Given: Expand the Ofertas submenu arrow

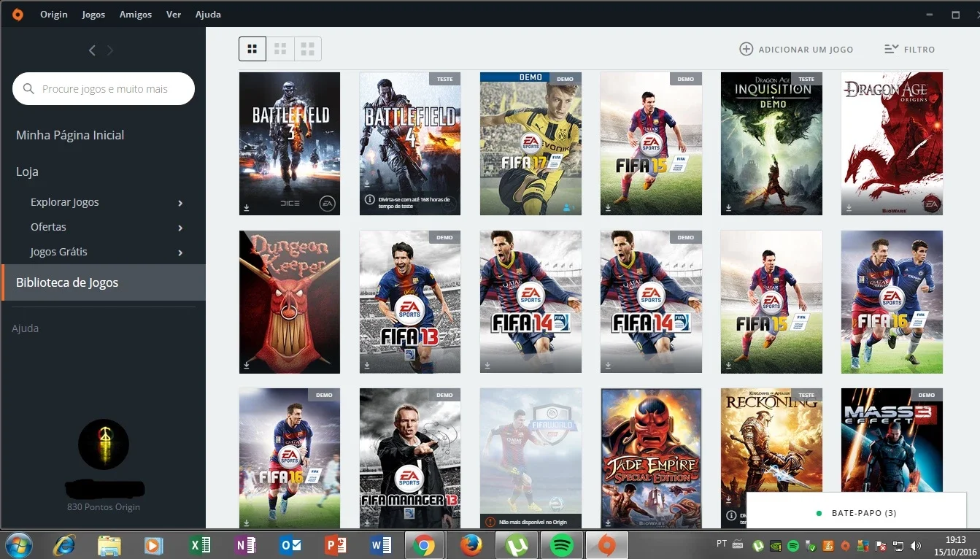Looking at the screenshot, I should click(x=180, y=228).
